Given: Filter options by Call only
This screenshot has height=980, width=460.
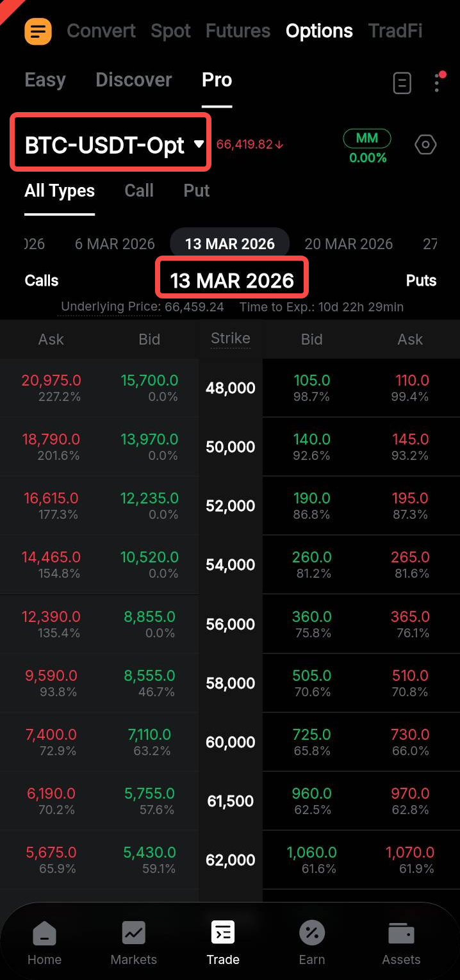Looking at the screenshot, I should click(139, 191).
